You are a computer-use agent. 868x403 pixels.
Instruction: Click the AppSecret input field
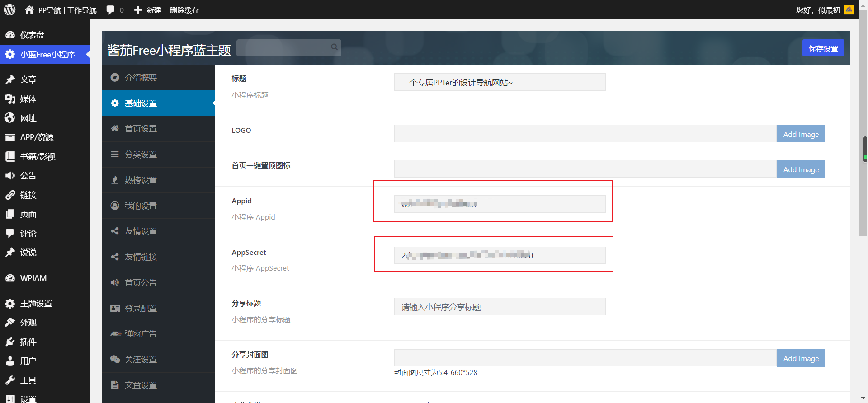point(500,255)
